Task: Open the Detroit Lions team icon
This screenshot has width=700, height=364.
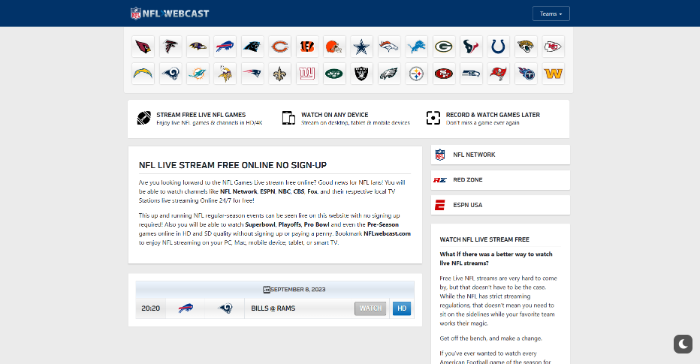Action: 417,46
